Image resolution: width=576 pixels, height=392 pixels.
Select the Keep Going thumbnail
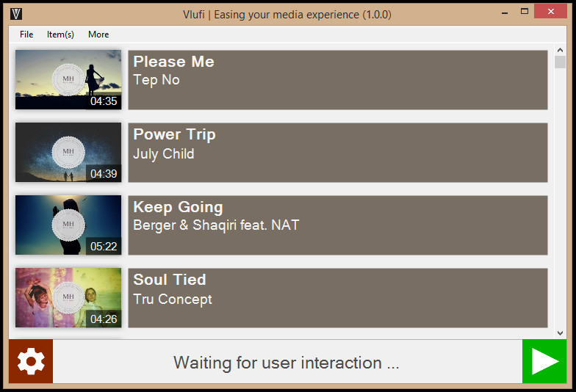pos(68,225)
